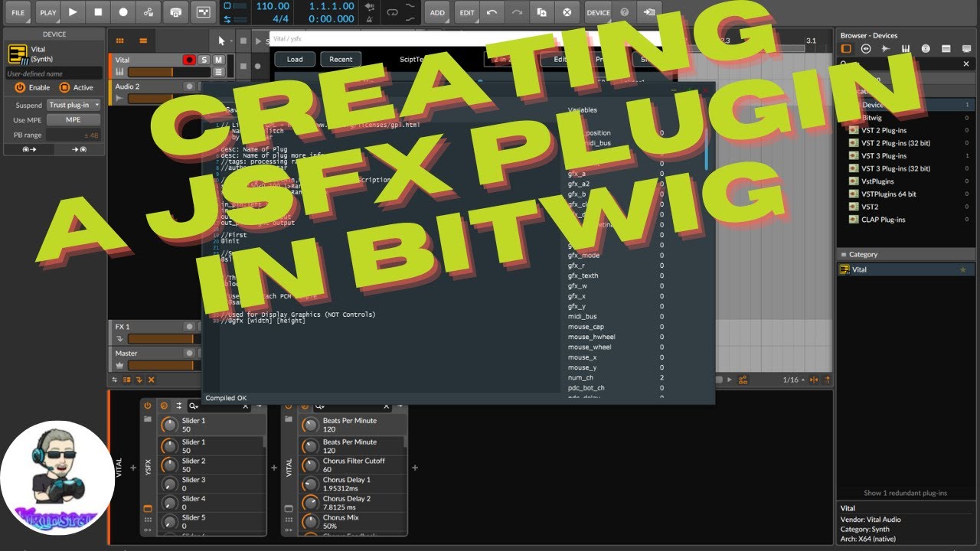The height and width of the screenshot is (551, 980).
Task: Switch to arranger timeline view icon
Action: point(143,41)
